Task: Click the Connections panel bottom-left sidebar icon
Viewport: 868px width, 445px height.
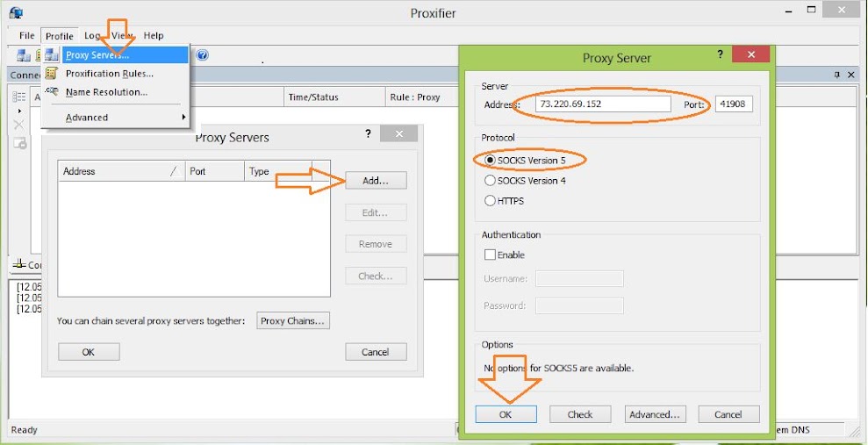Action: (20, 143)
